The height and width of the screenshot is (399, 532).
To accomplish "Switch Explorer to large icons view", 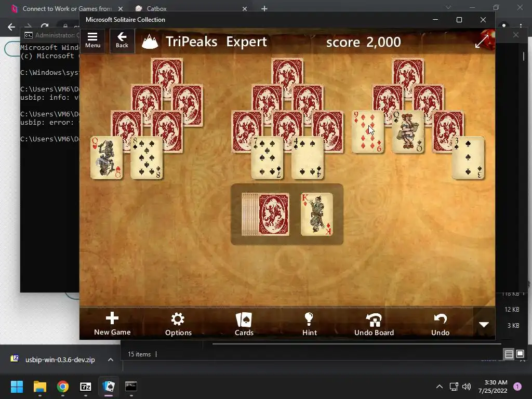I will [x=520, y=354].
